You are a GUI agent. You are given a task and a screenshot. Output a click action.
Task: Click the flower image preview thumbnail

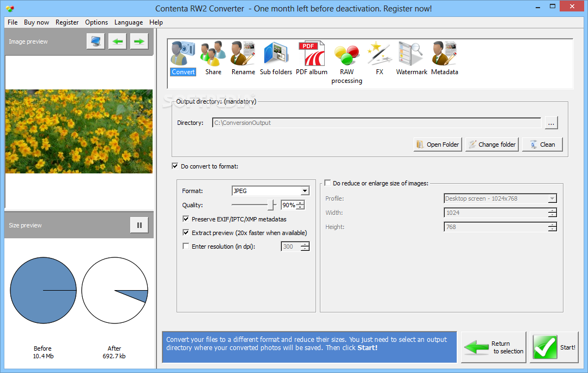pos(79,131)
